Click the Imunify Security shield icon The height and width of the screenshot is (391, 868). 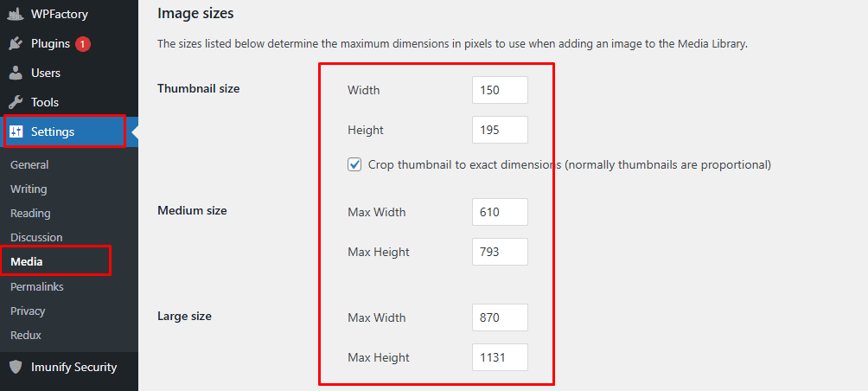coord(16,367)
